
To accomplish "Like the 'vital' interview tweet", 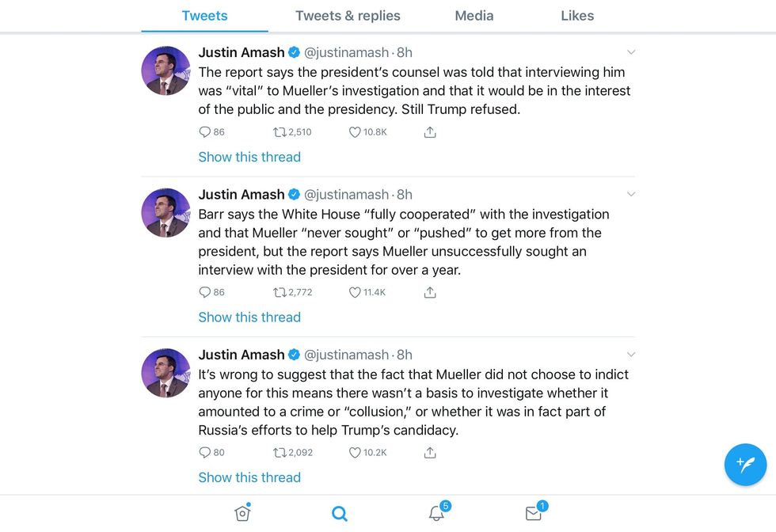I will coord(355,132).
